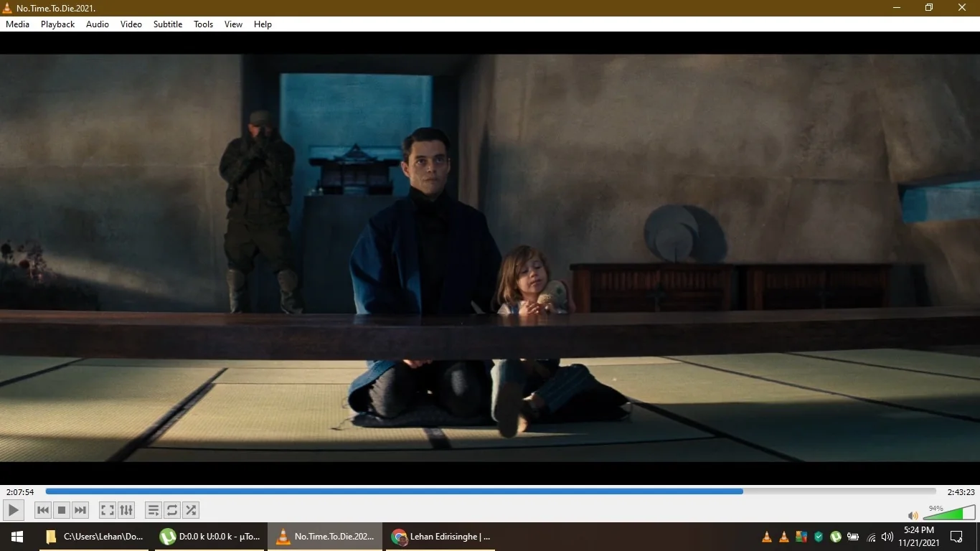This screenshot has height=551, width=980.
Task: Click the elapsed time 2:07:54
Action: click(x=20, y=492)
